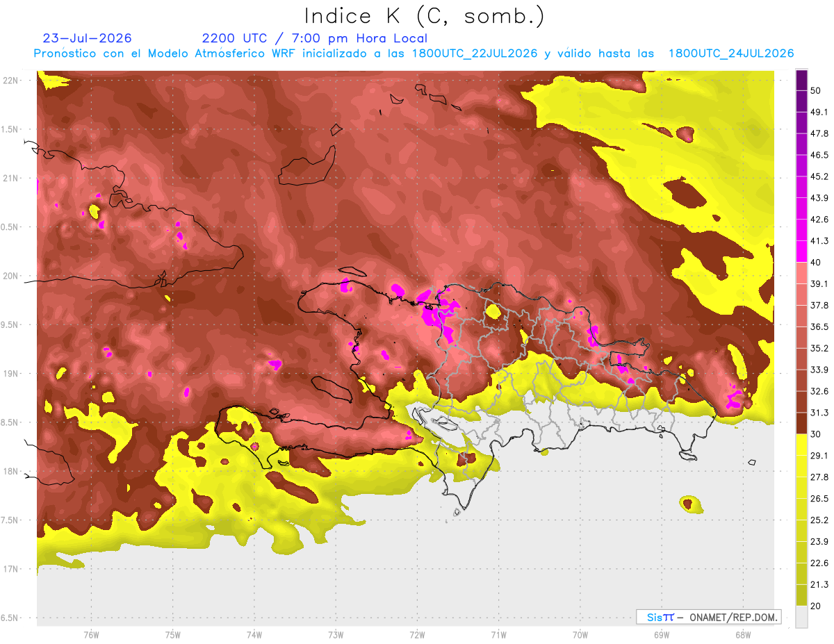
Task: Pick the yellow legend band between 29.1 and 30
Action: click(x=801, y=445)
